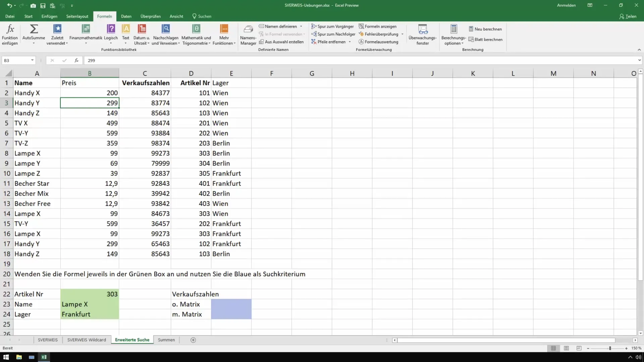The width and height of the screenshot is (644, 362).
Task: Click the Undo arrow icon
Action: (9, 6)
